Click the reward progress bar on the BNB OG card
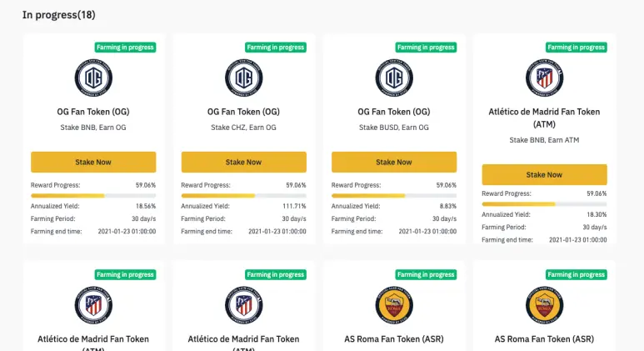The width and height of the screenshot is (644, 351). (93, 196)
